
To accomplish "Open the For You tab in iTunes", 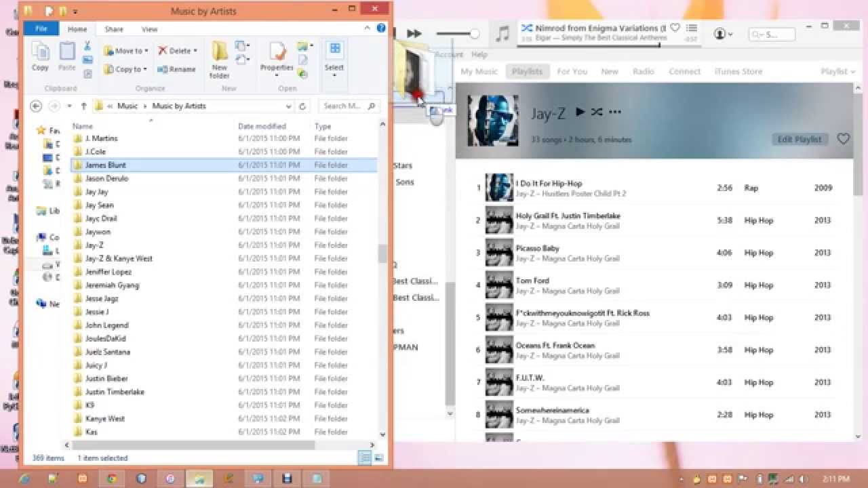I will pyautogui.click(x=572, y=71).
